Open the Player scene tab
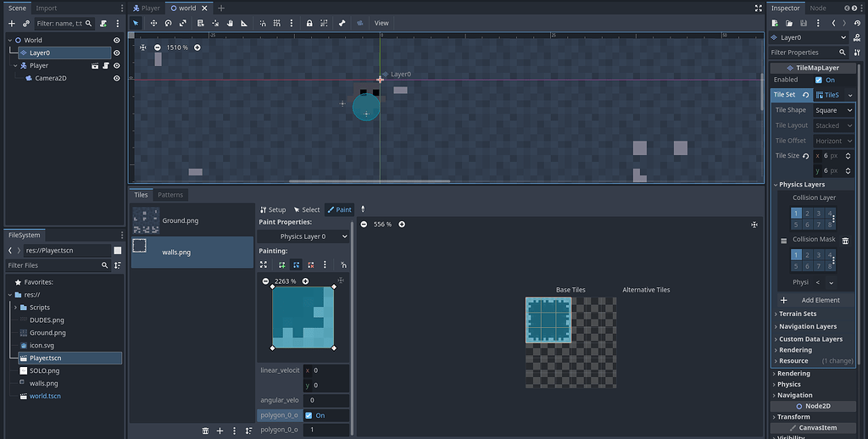 pyautogui.click(x=147, y=8)
